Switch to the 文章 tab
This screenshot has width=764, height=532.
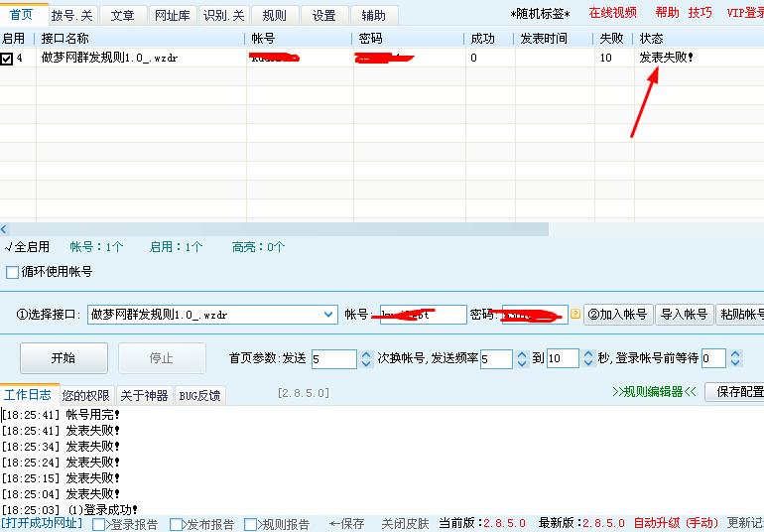tap(122, 16)
